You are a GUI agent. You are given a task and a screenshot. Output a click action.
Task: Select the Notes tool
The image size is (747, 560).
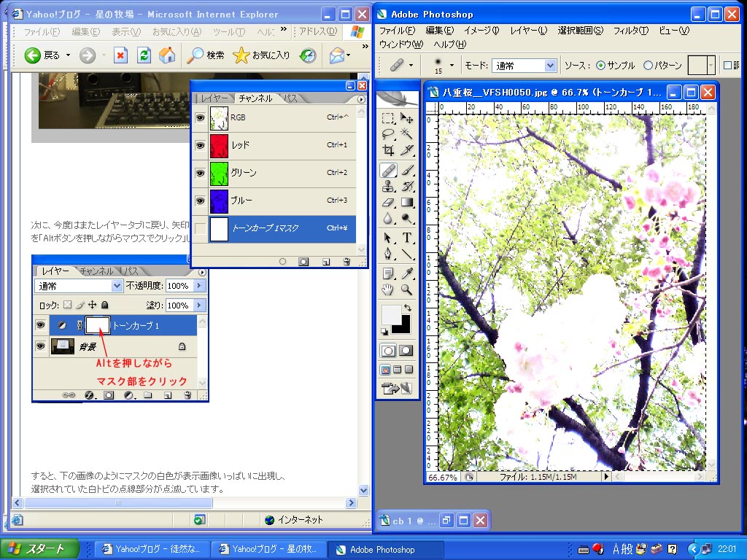tap(388, 273)
